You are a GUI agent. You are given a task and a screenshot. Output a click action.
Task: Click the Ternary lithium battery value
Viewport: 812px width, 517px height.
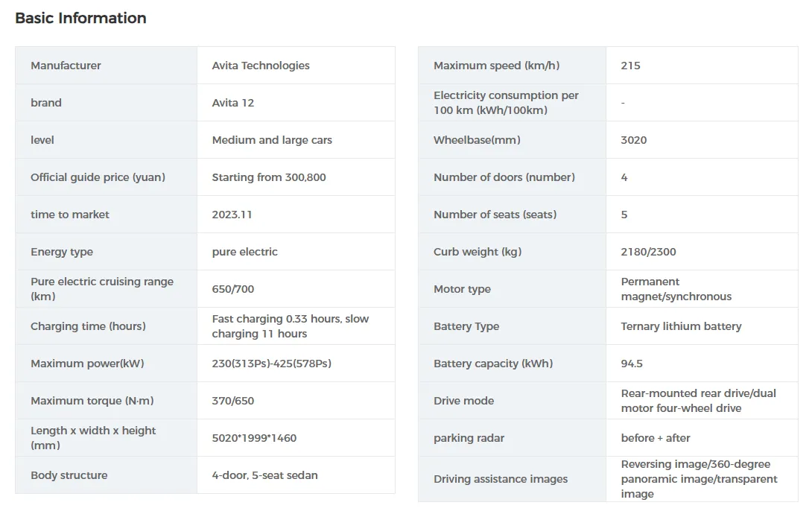(681, 326)
